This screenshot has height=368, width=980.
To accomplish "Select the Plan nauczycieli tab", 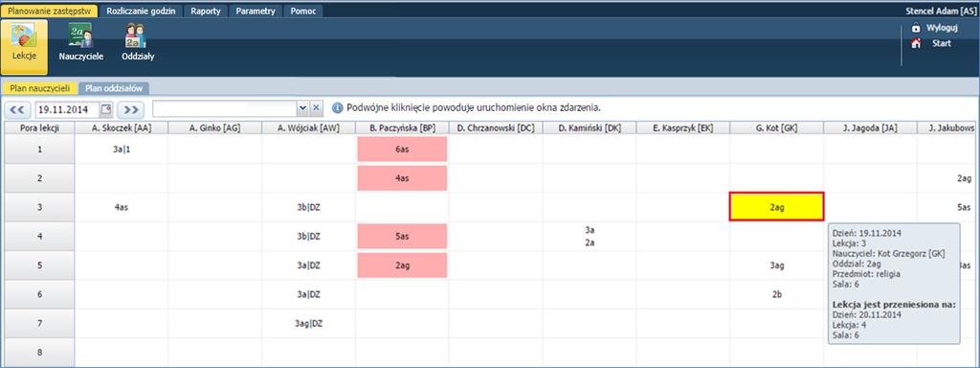I will tap(39, 89).
